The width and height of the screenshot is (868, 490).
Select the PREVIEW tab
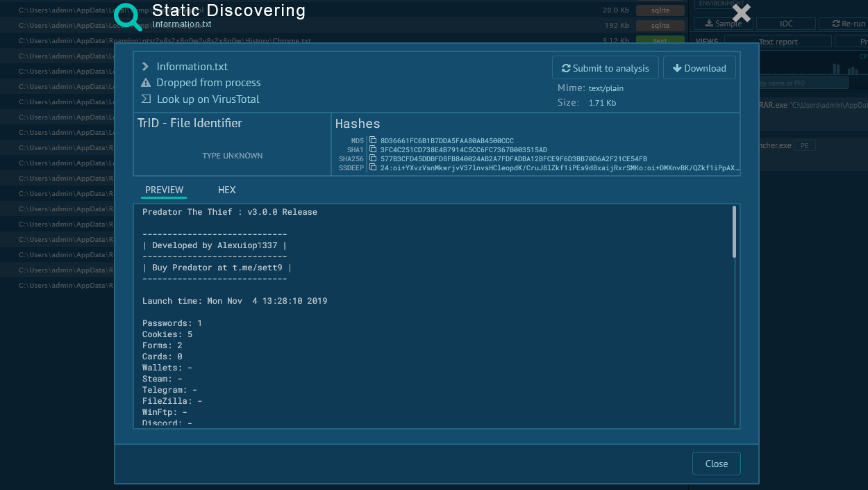[164, 190]
